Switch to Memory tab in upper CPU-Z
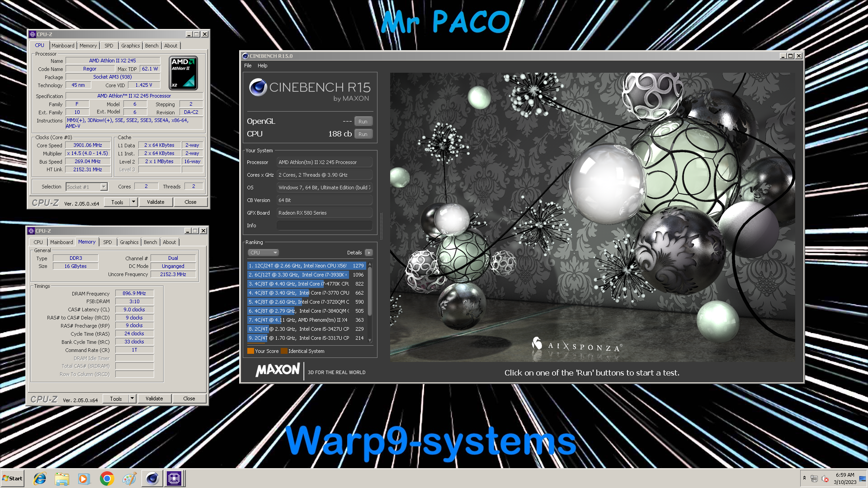 point(88,46)
